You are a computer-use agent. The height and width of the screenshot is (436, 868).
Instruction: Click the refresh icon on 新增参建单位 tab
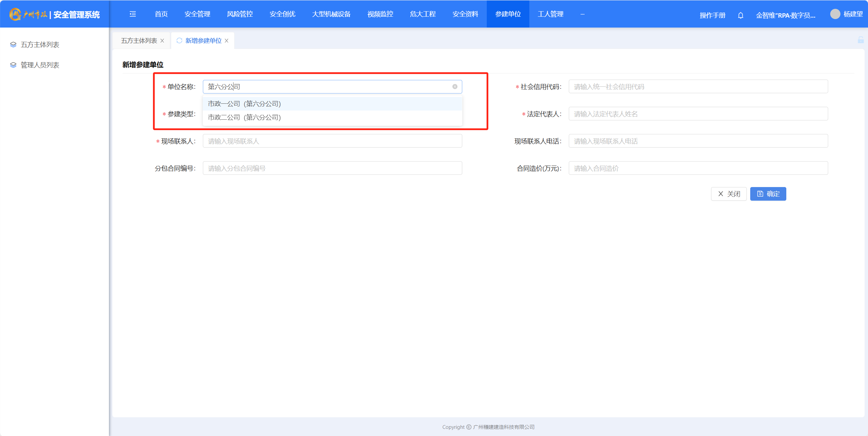coord(179,40)
